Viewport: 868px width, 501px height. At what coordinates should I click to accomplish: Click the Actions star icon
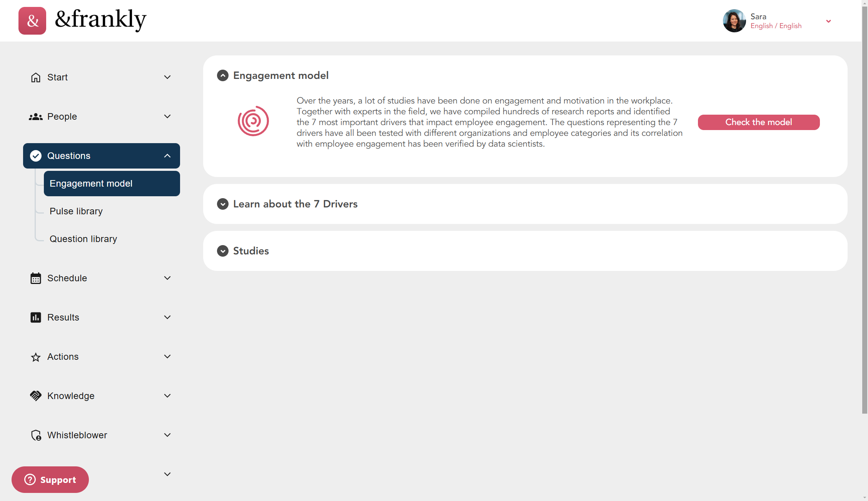click(x=36, y=357)
